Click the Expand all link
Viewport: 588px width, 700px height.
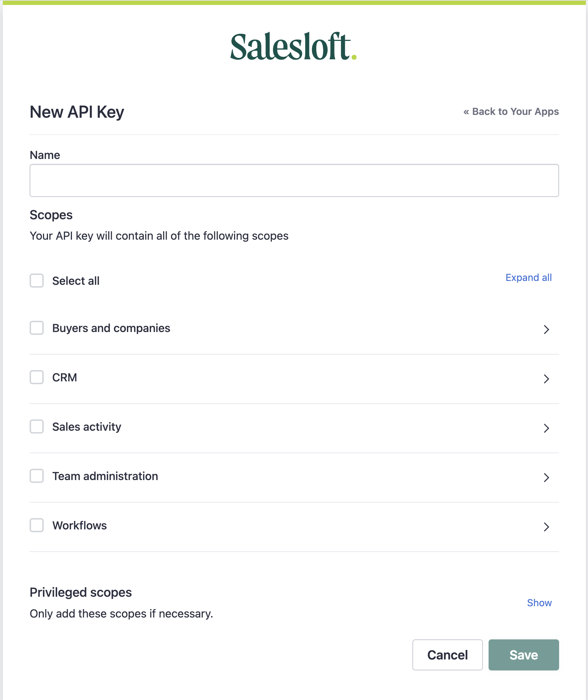pyautogui.click(x=528, y=278)
